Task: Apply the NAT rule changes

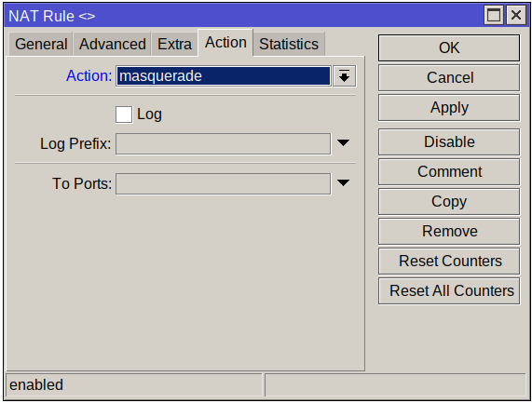Action: coord(449,107)
